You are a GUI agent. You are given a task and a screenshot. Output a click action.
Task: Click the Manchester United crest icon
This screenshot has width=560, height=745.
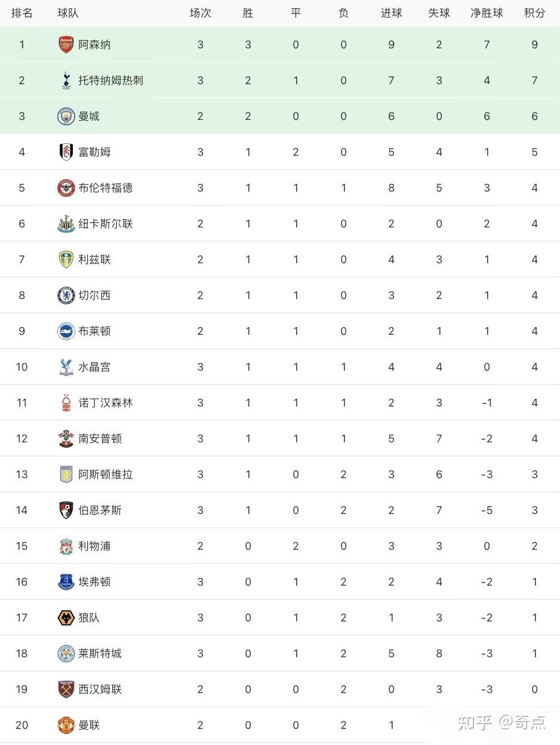click(66, 725)
